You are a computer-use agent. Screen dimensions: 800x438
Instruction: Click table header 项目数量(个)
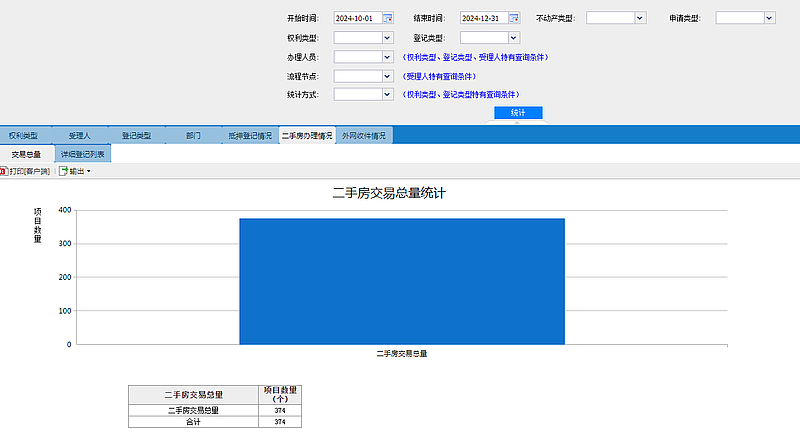280,395
